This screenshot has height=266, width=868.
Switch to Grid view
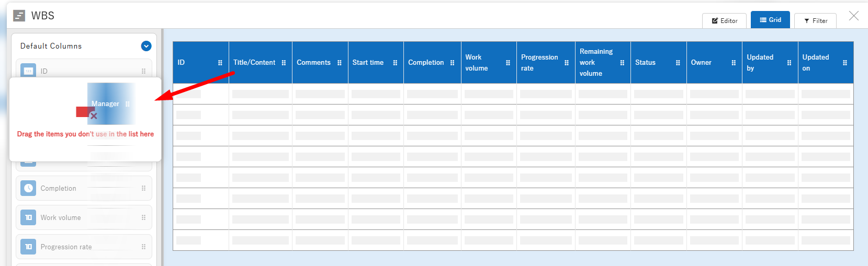[x=770, y=20]
